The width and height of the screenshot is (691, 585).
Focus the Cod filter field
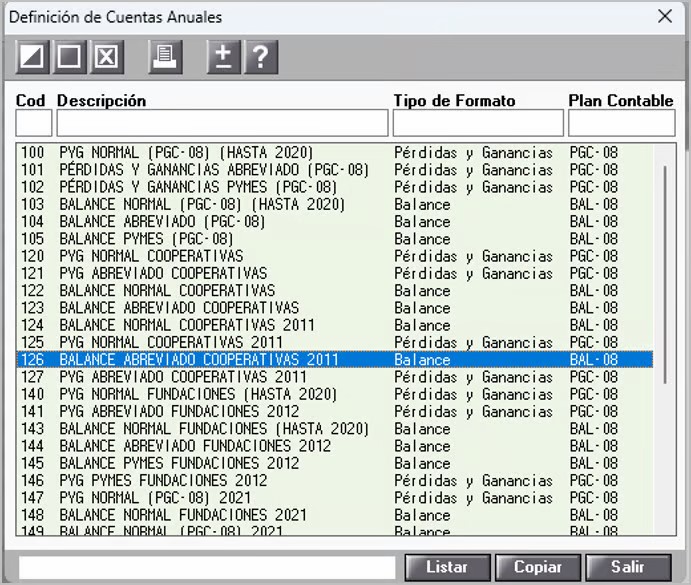point(34,123)
